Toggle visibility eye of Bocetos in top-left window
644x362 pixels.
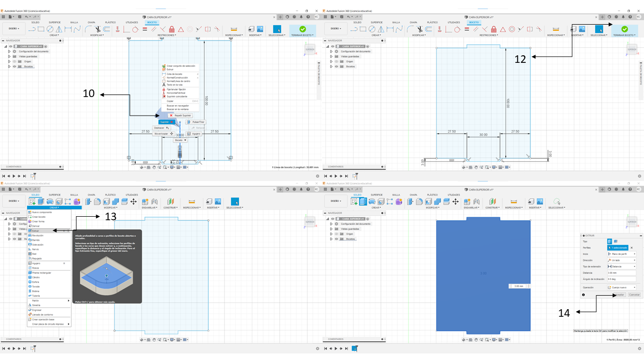pyautogui.click(x=14, y=66)
